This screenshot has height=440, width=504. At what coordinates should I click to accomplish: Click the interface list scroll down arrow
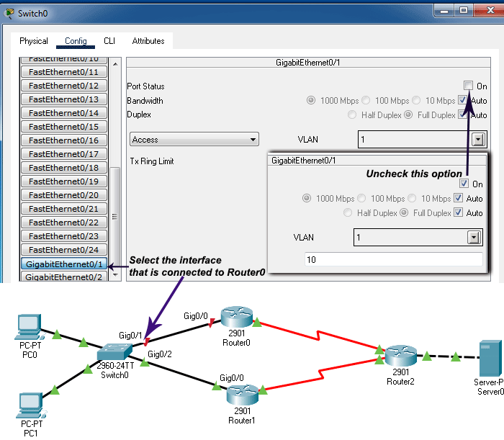(115, 275)
